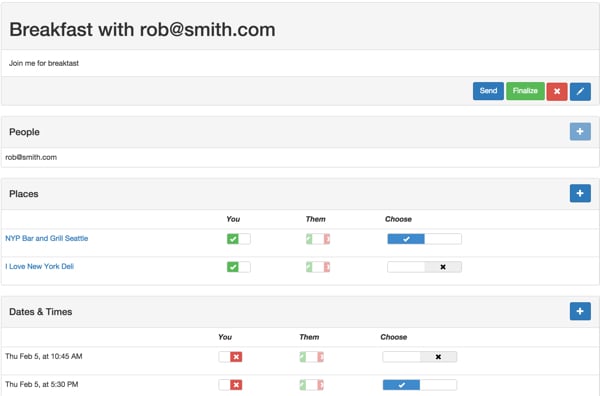Viewport: 600px width, 396px height.
Task: Add a time with the Dates & Times plus icon
Action: point(580,311)
